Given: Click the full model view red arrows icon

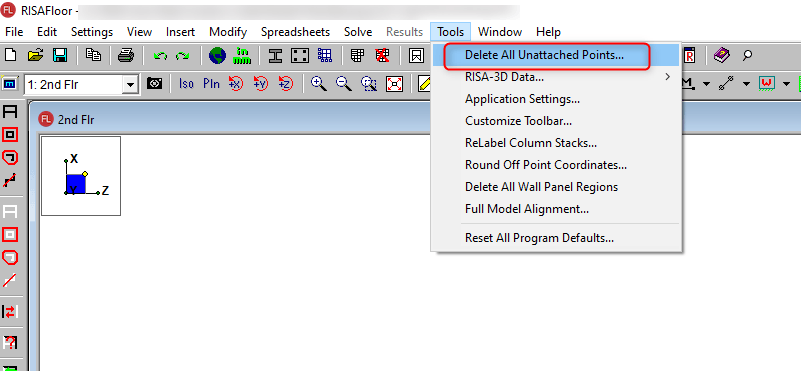Looking at the screenshot, I should tap(394, 84).
